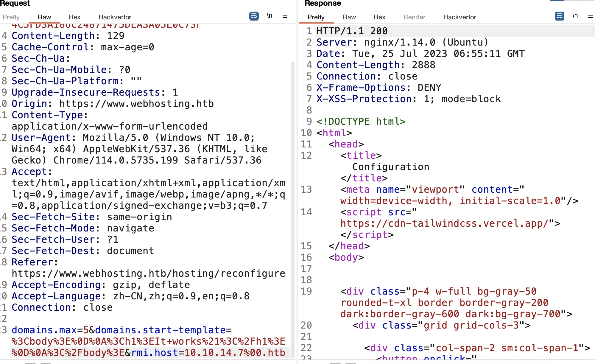Click the rmi.host parameter value in request body

click(x=235, y=353)
